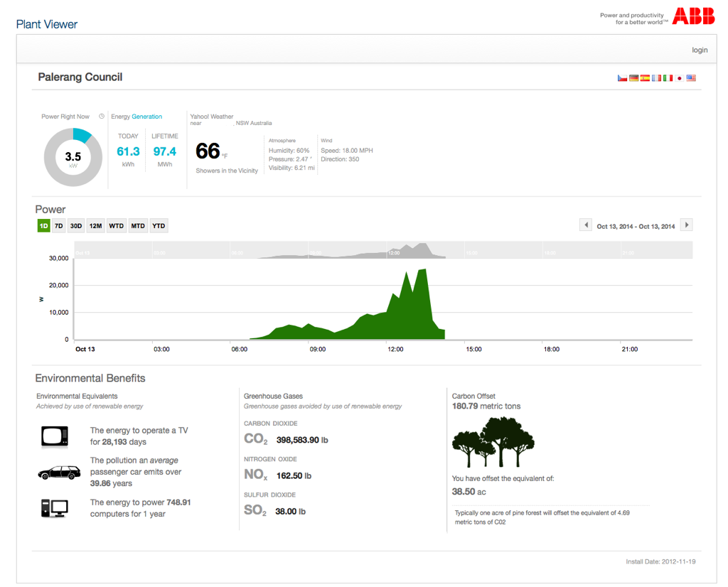The width and height of the screenshot is (728, 587).
Task: Select the 12M time range
Action: tap(95, 226)
